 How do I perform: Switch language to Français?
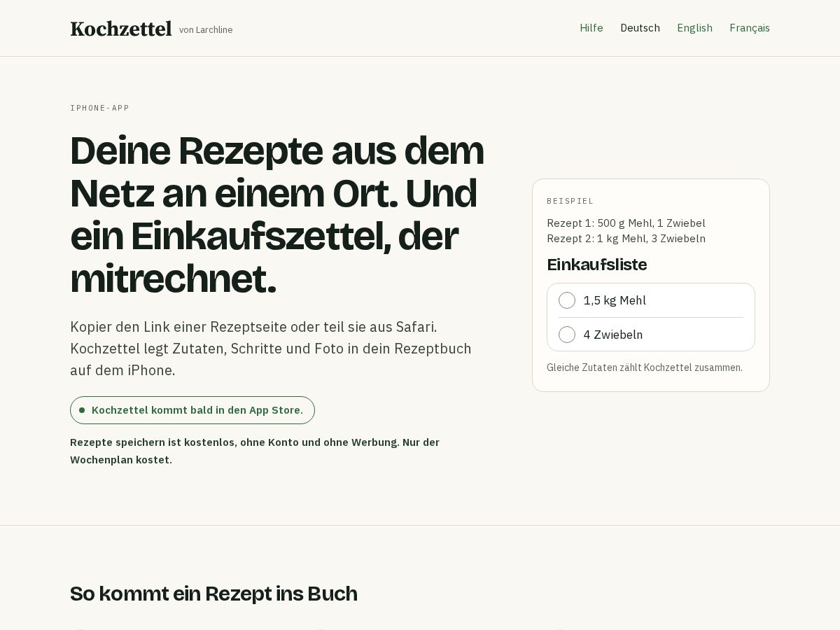tap(750, 28)
